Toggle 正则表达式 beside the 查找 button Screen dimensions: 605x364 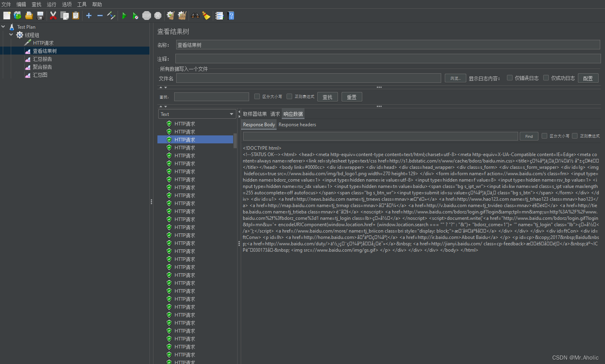(289, 96)
